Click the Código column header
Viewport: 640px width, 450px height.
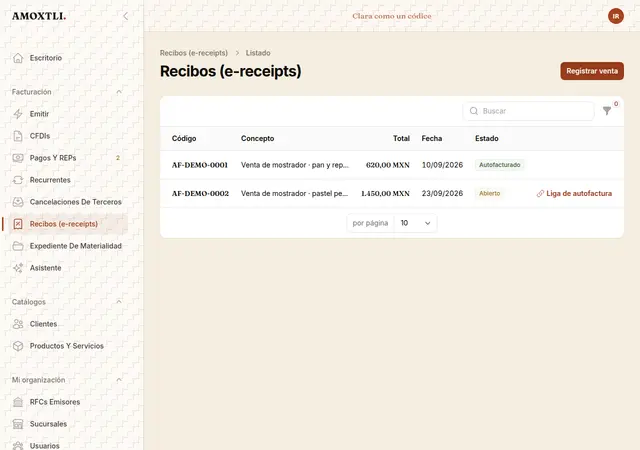184,138
